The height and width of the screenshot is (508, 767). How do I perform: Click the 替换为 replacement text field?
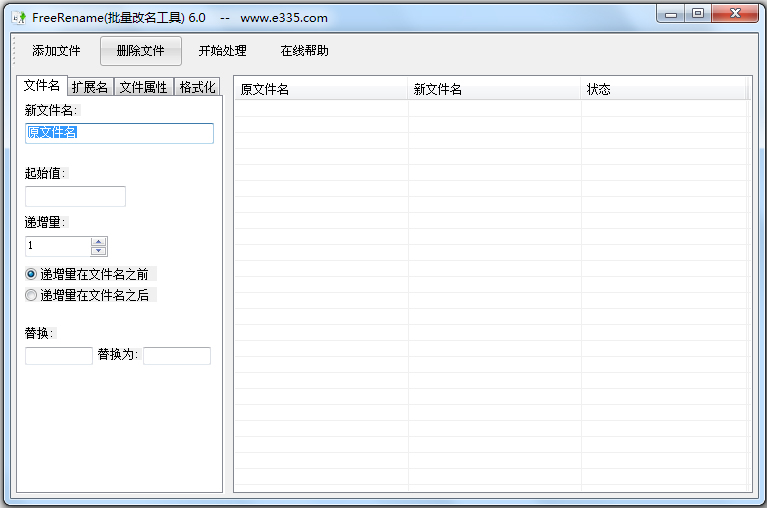177,356
